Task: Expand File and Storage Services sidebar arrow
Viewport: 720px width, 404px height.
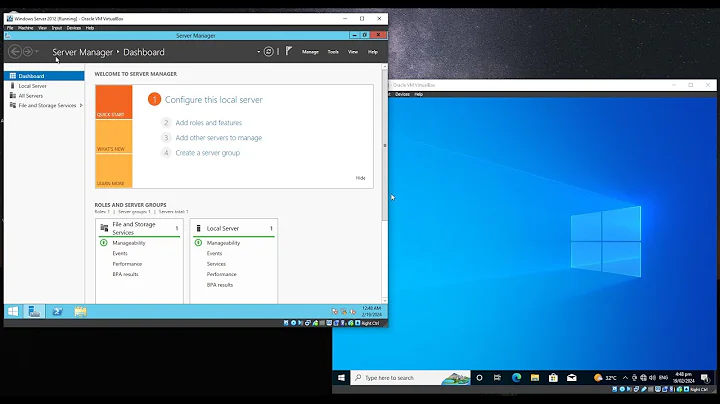Action: pos(81,105)
